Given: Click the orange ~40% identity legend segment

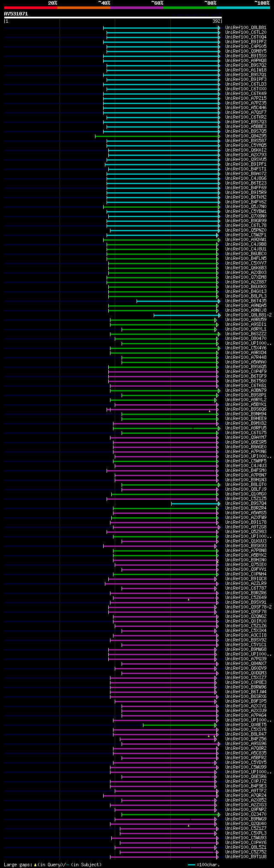Looking at the screenshot, I should tap(83, 8).
